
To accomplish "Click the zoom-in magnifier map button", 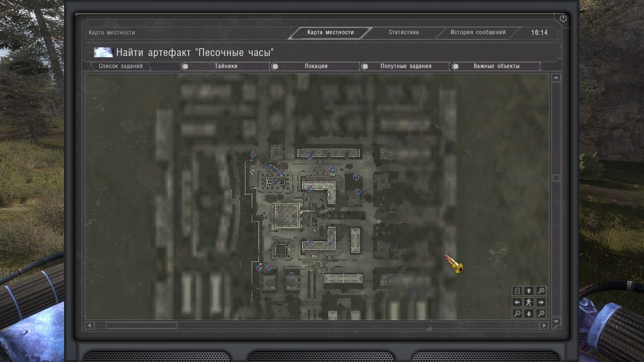I will coord(541,291).
